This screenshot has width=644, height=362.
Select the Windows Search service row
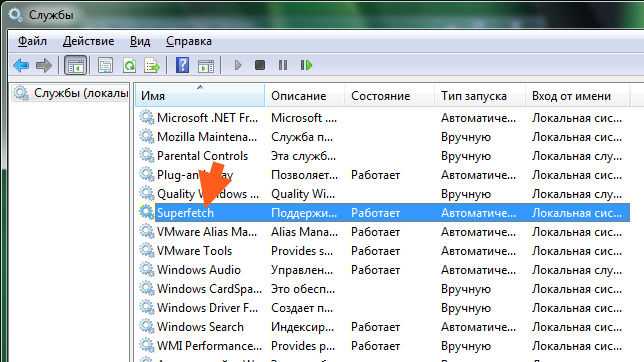[x=383, y=327]
